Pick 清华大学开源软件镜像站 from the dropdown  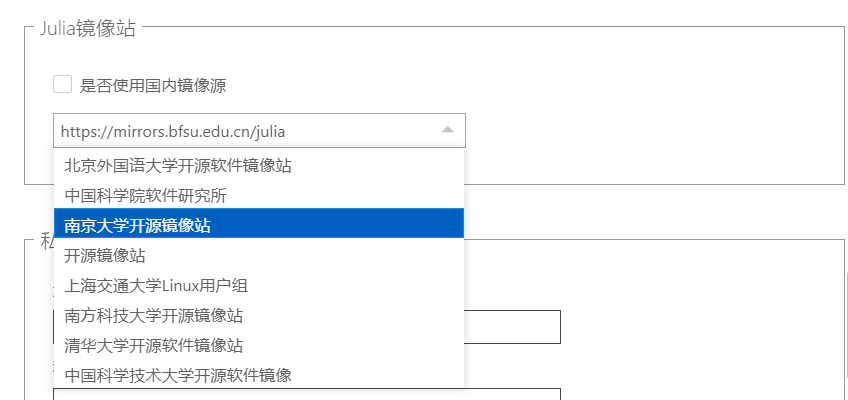tap(154, 345)
